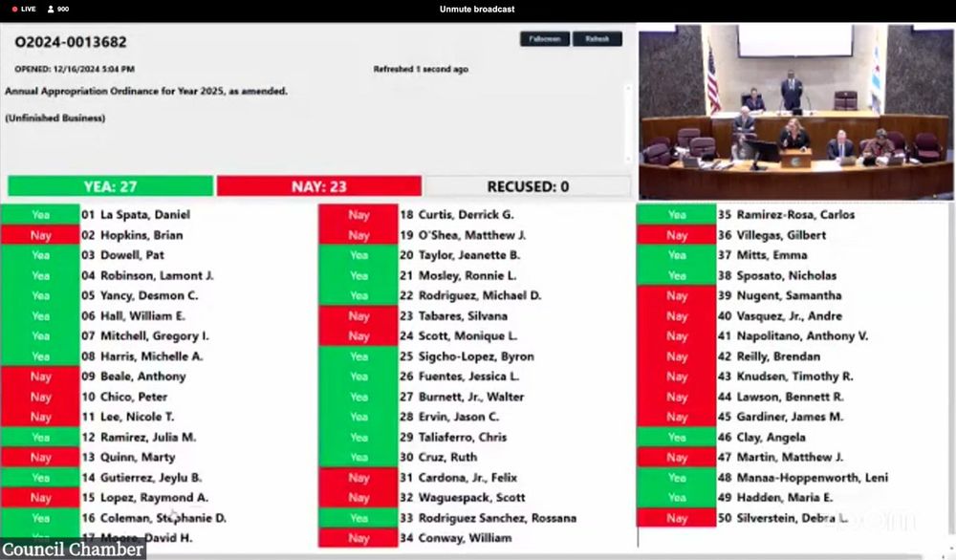
Task: Click name 31 Cardona, Jr., Felix
Action: coord(459,478)
